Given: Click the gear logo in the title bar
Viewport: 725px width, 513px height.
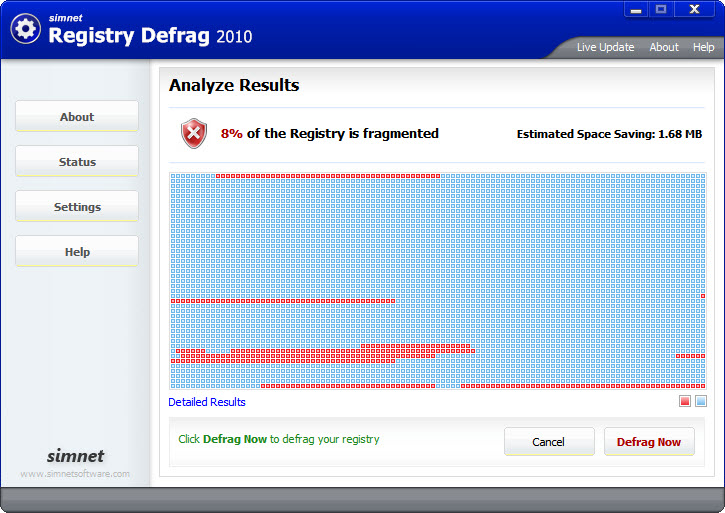Looking at the screenshot, I should [25, 28].
